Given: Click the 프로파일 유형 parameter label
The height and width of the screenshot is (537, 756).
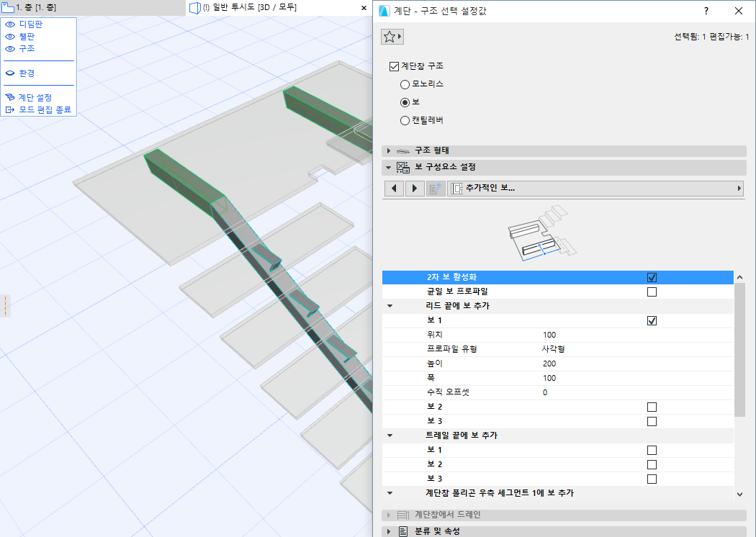Looking at the screenshot, I should click(x=451, y=349).
